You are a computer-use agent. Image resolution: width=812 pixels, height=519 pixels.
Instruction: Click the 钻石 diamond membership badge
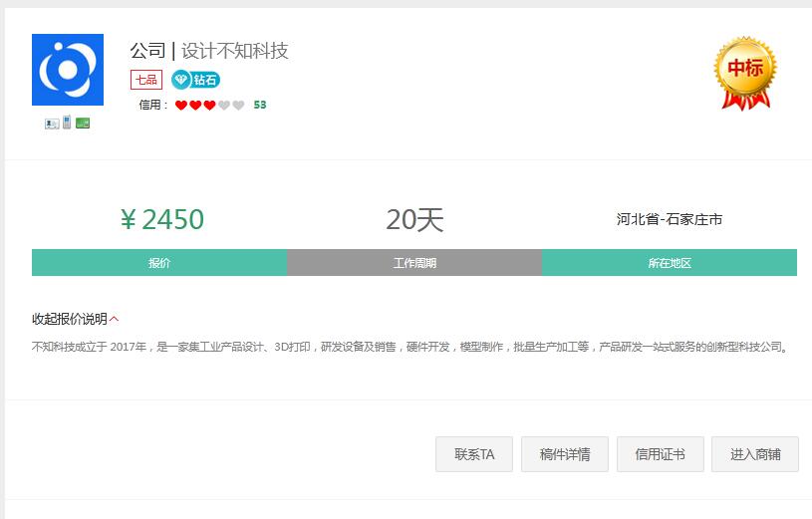click(x=195, y=80)
